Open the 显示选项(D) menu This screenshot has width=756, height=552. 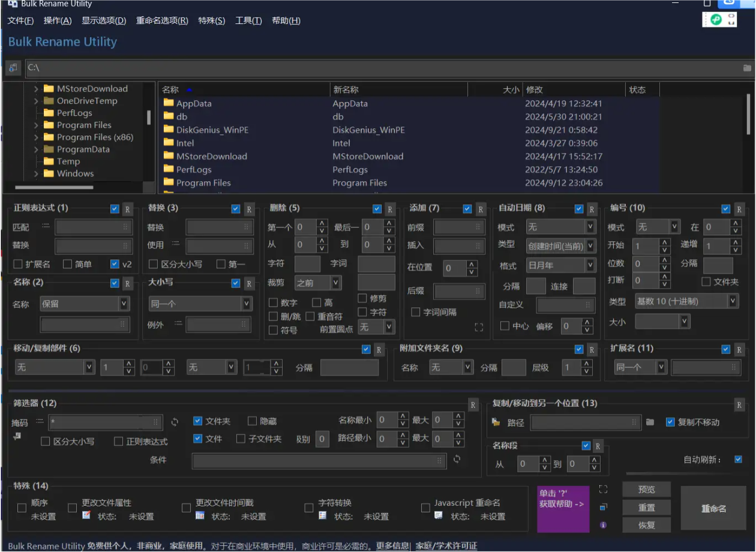[104, 20]
